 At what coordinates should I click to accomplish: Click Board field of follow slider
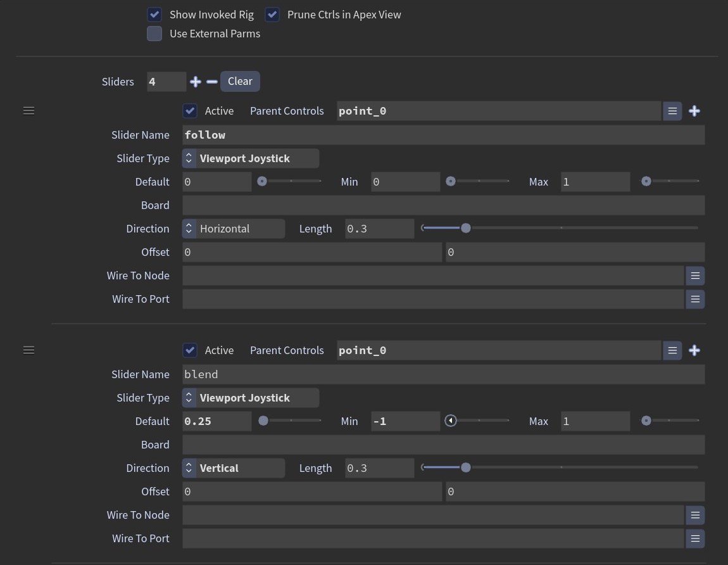[x=443, y=205]
